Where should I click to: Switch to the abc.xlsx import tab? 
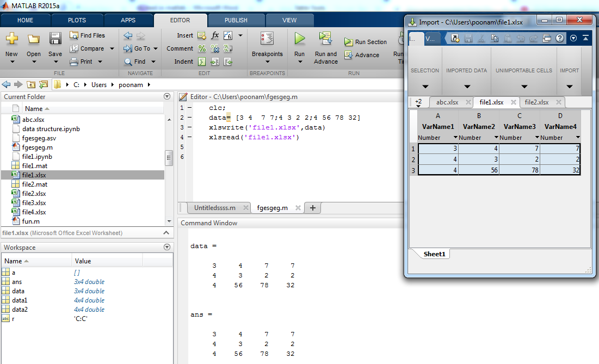pos(447,102)
